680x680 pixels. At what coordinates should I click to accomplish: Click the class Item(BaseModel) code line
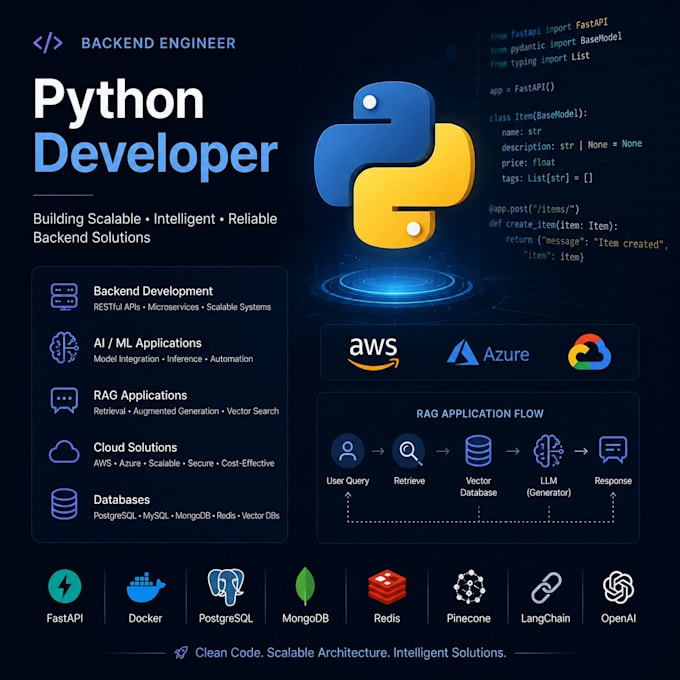click(538, 116)
